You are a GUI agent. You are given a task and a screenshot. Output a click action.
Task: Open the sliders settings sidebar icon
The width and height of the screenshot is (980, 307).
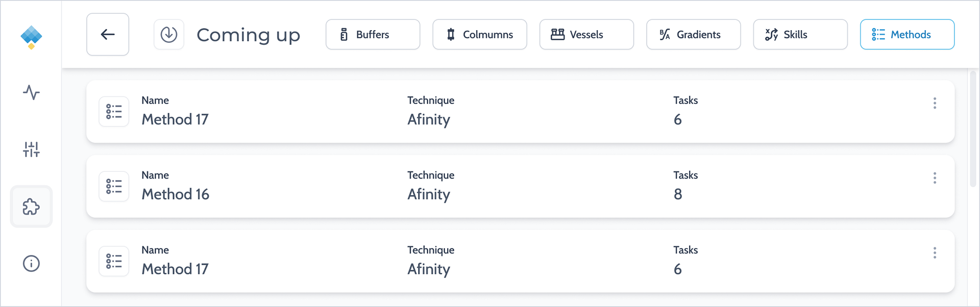pyautogui.click(x=31, y=149)
